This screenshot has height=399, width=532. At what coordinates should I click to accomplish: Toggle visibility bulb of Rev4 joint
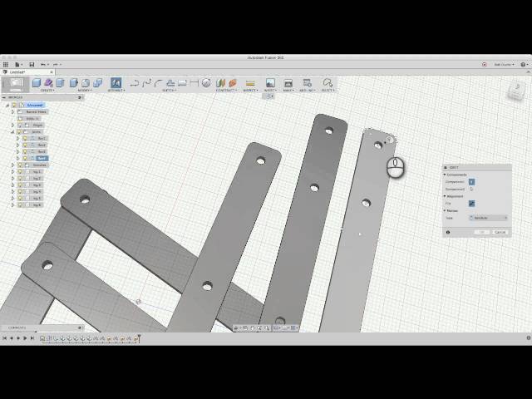(25, 159)
